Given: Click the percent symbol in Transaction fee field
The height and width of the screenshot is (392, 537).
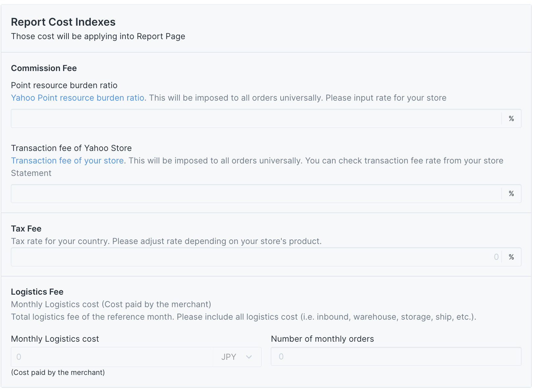Looking at the screenshot, I should tap(511, 194).
